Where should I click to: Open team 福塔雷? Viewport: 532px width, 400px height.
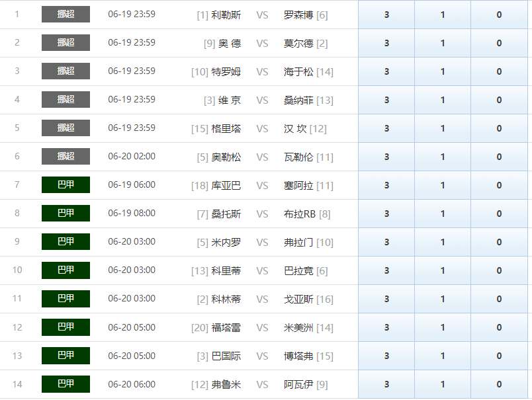tap(226, 328)
